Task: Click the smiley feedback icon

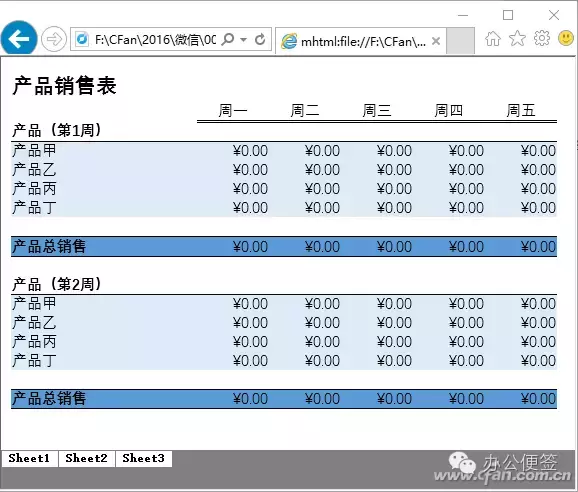Action: click(566, 38)
